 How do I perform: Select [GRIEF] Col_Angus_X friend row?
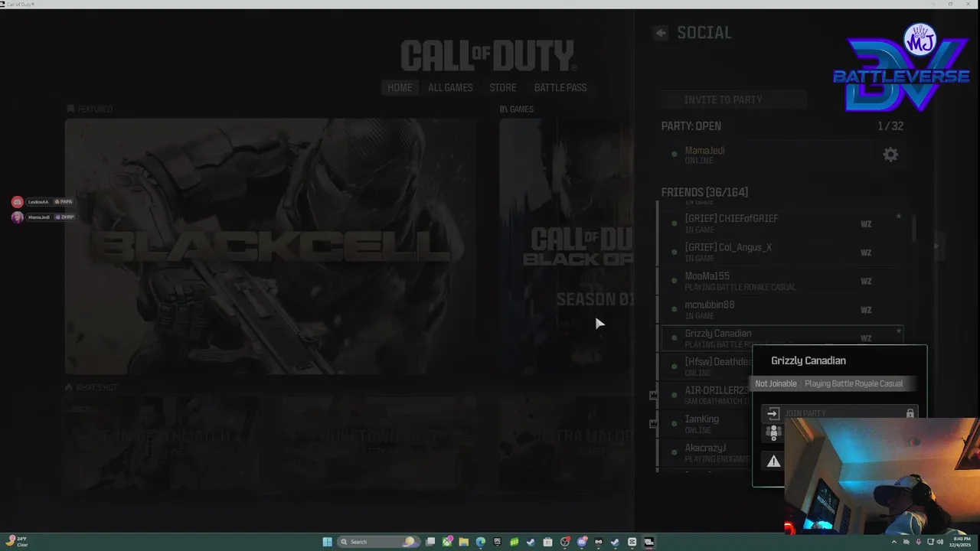tap(782, 253)
